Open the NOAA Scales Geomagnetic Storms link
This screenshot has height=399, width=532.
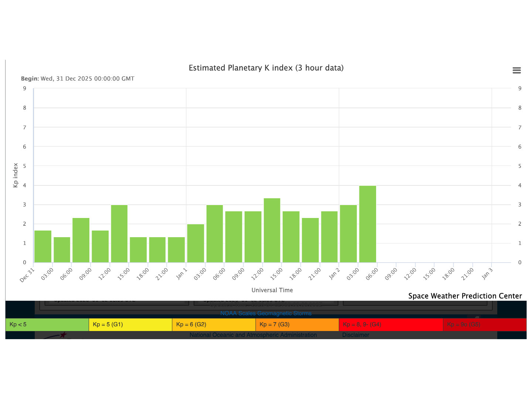266,313
